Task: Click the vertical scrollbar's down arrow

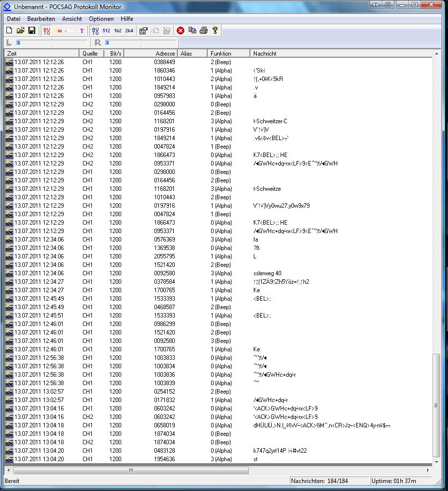Action: coord(437,462)
